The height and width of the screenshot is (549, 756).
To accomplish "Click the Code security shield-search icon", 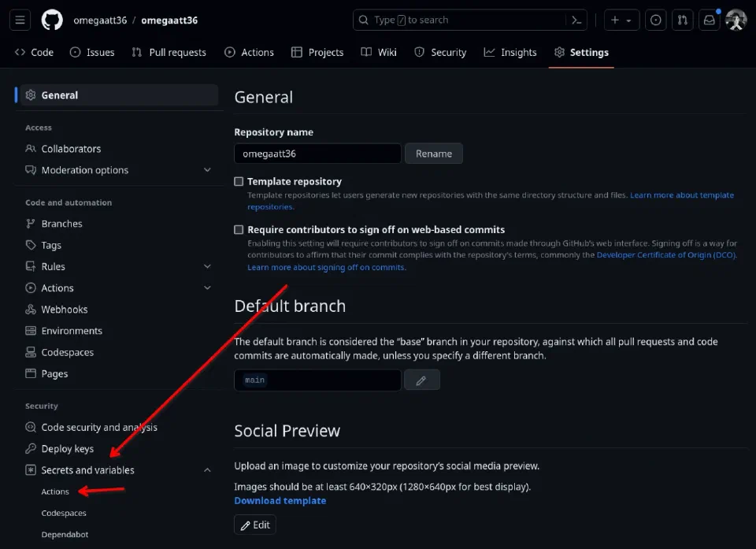I will (31, 427).
